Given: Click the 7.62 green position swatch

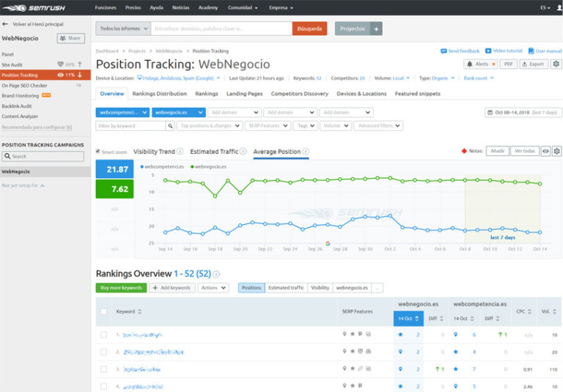Looking at the screenshot, I should tap(114, 189).
